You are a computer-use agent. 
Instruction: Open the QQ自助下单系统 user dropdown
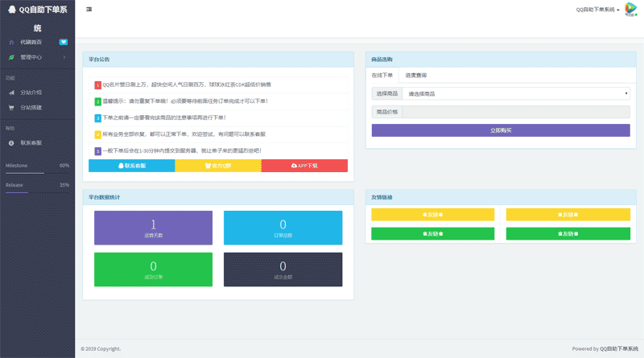[x=598, y=10]
